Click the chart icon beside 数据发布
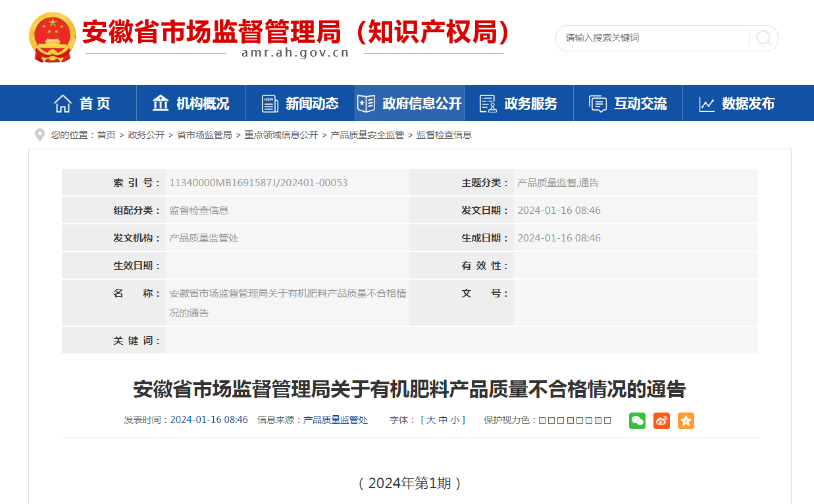The height and width of the screenshot is (504, 814). pos(707,103)
